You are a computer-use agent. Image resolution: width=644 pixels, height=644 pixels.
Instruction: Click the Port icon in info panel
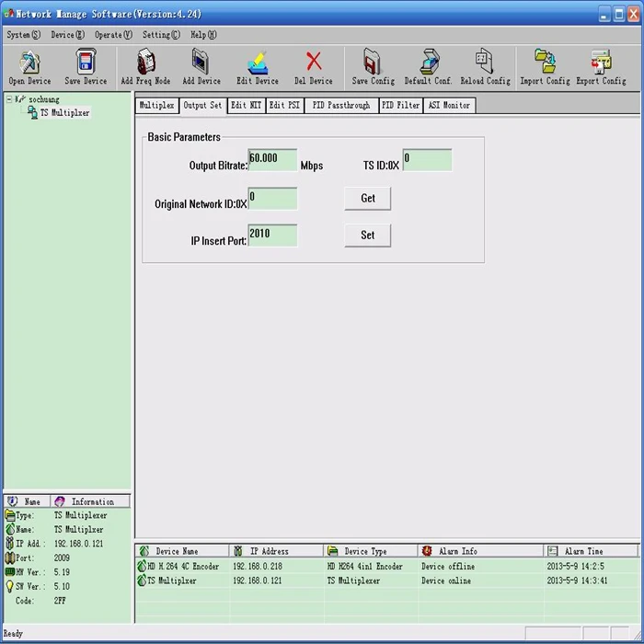coord(9,558)
